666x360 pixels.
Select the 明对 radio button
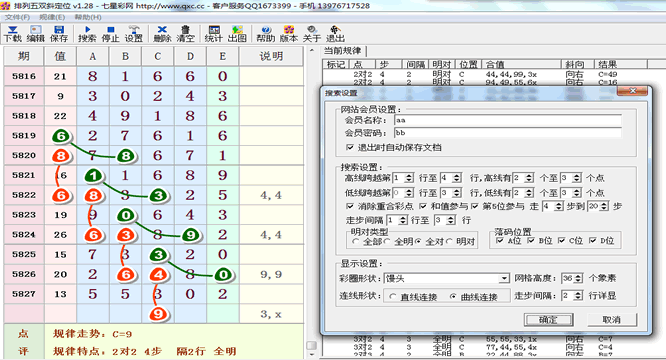pyautogui.click(x=449, y=242)
